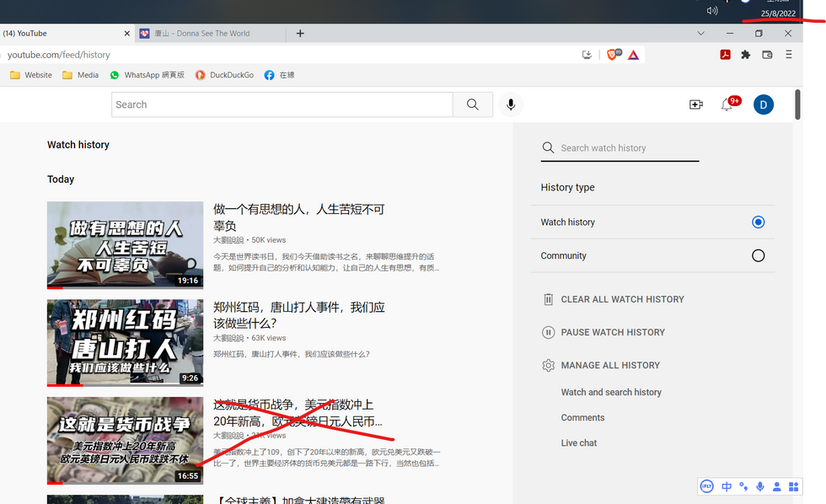Click the IME microphone voice input icon
The width and height of the screenshot is (826, 504).
(760, 486)
